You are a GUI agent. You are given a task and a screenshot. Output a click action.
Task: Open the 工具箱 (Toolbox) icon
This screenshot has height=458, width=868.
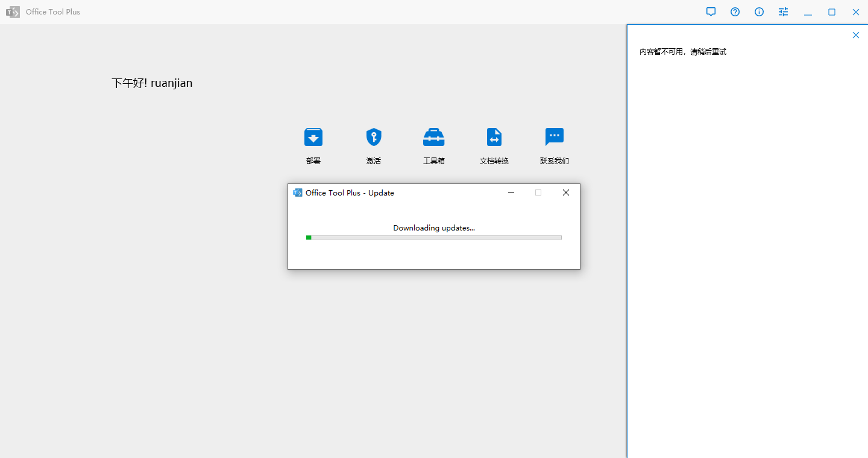point(434,138)
